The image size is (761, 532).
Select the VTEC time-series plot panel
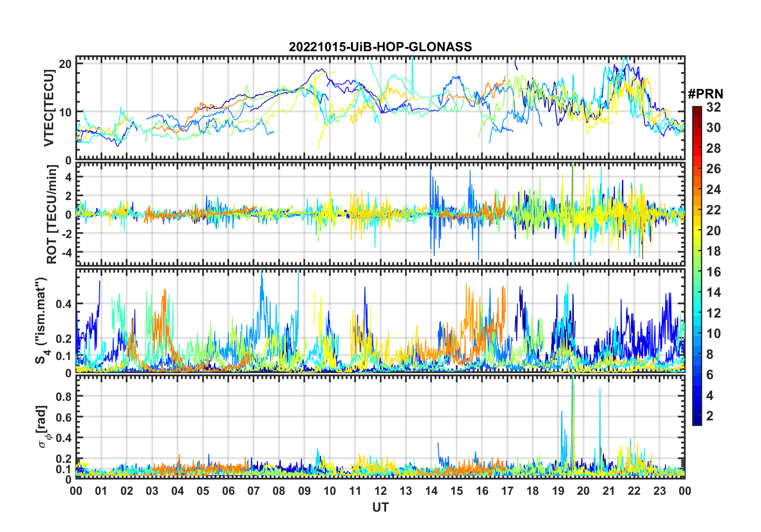coord(380,108)
